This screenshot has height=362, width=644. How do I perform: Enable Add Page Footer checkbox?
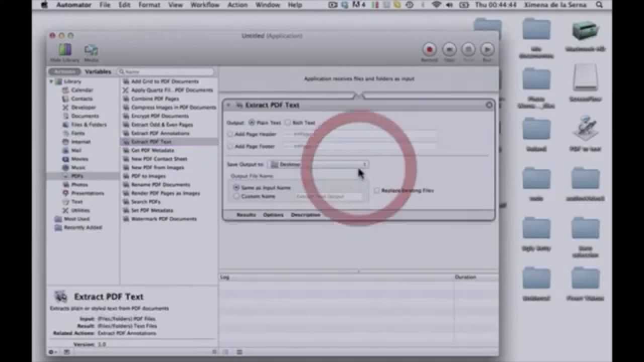(x=230, y=146)
